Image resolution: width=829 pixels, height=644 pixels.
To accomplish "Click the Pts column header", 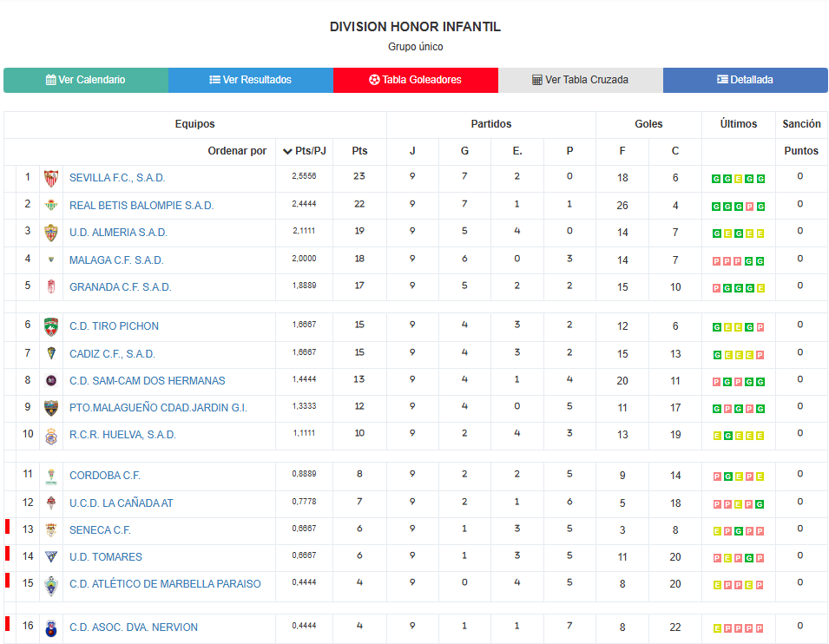I will coord(359,151).
